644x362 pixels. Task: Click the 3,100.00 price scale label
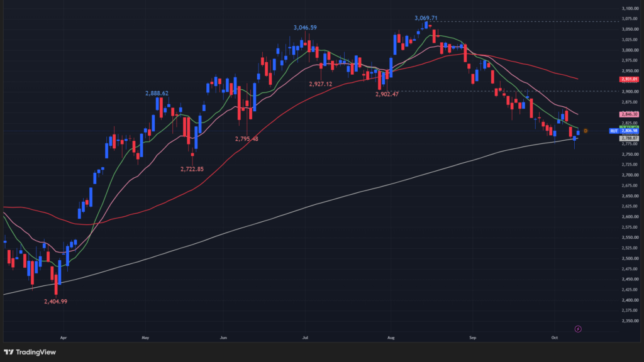630,9
